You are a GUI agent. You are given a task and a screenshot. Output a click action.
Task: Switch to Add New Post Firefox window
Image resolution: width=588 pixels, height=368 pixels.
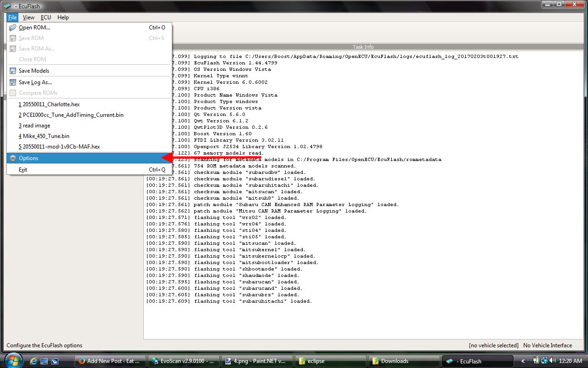pyautogui.click(x=110, y=361)
